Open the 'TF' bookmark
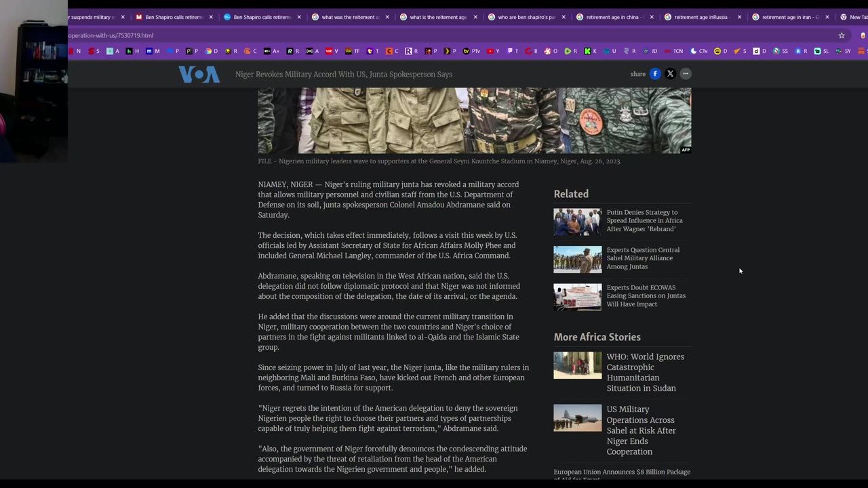The image size is (868, 488). point(353,51)
